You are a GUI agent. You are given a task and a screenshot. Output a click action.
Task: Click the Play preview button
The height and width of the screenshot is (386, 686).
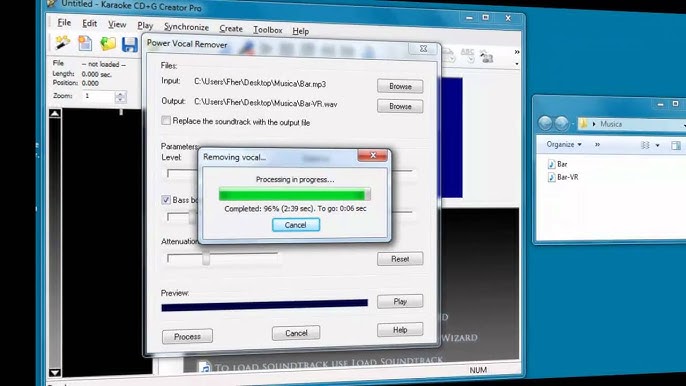pyautogui.click(x=400, y=302)
